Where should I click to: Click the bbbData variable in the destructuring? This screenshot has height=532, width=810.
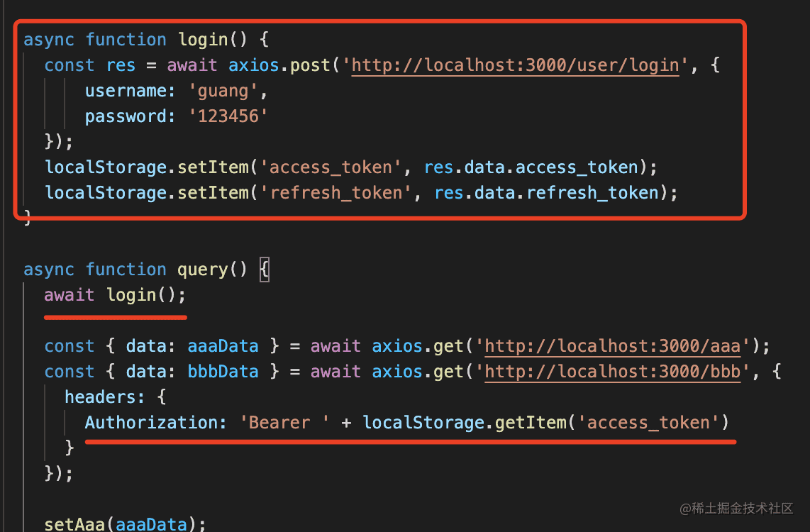223,372
